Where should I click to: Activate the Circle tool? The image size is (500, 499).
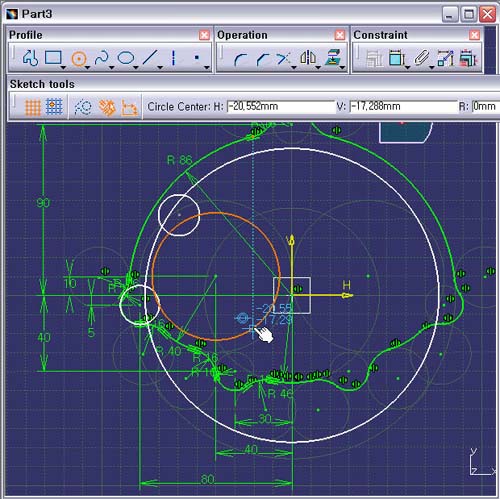coord(79,59)
